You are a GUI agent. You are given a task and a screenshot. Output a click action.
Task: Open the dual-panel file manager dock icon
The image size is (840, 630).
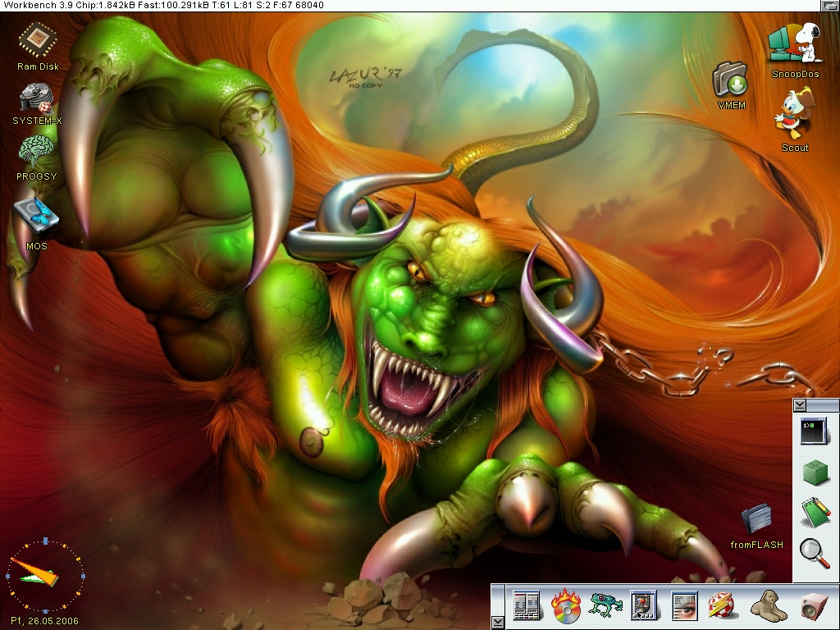(526, 605)
